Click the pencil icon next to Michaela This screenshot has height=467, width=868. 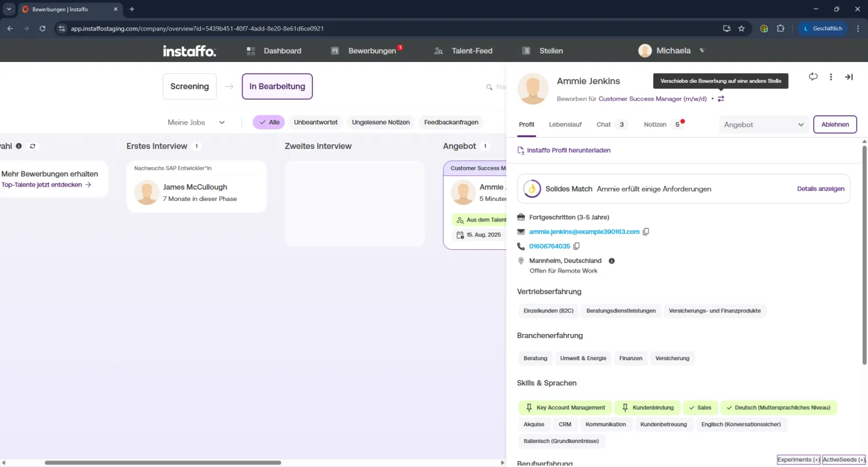tap(702, 51)
